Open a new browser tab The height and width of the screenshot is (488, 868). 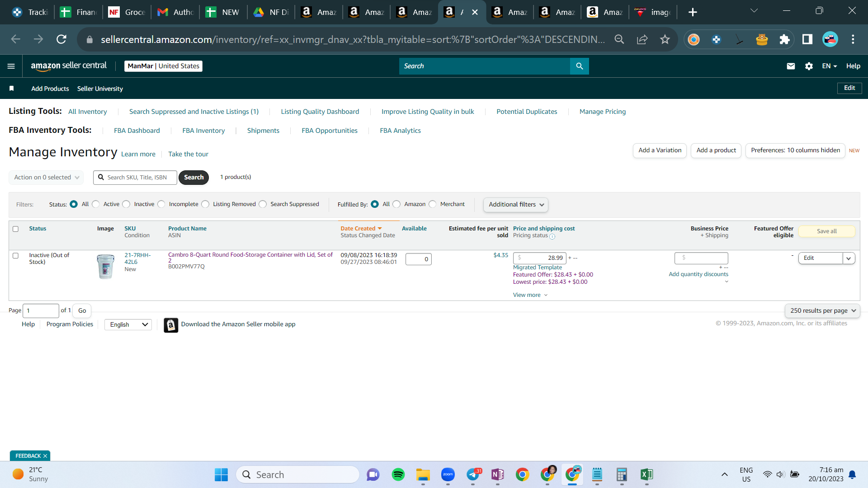coord(693,12)
